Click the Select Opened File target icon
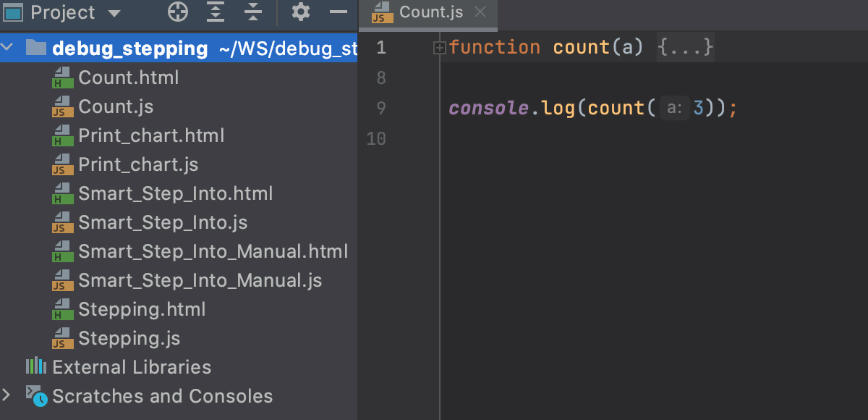 click(177, 12)
